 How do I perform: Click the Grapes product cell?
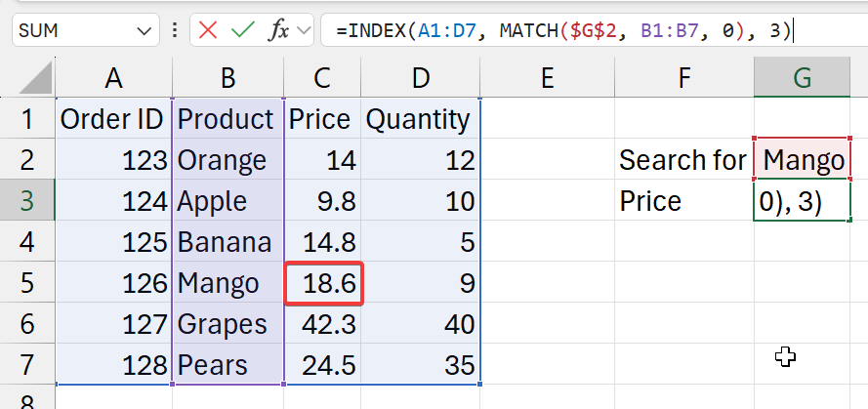click(x=227, y=324)
